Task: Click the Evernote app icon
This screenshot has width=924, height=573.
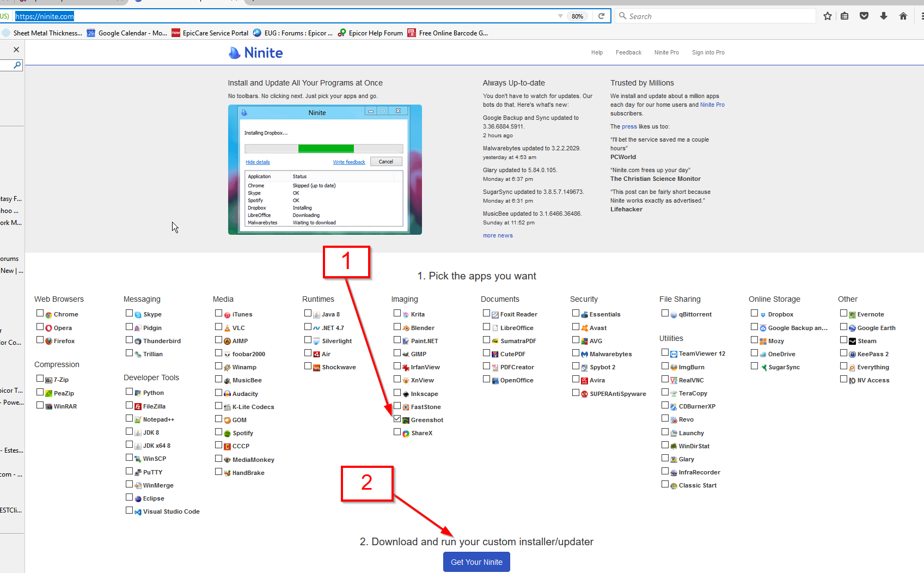Action: (853, 315)
